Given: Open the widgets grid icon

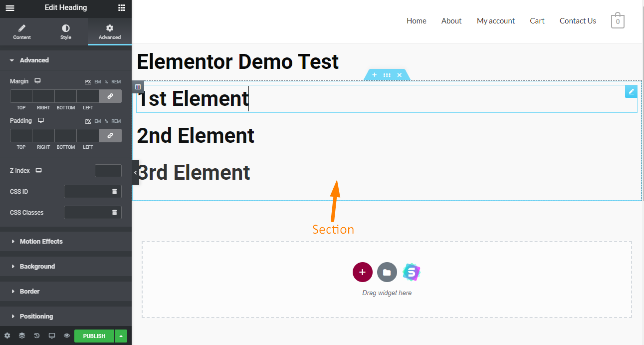Looking at the screenshot, I should pos(122,8).
